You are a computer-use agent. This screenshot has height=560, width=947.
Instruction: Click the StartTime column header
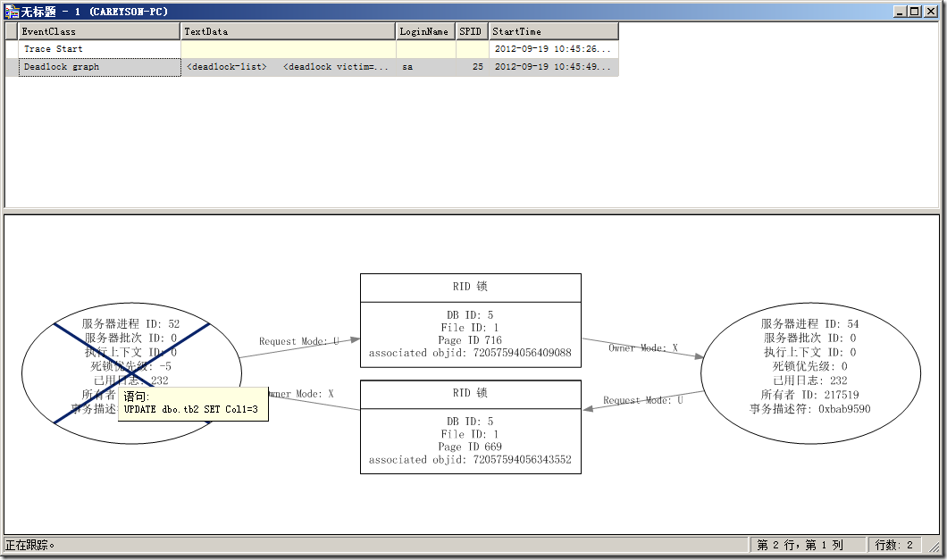point(552,31)
